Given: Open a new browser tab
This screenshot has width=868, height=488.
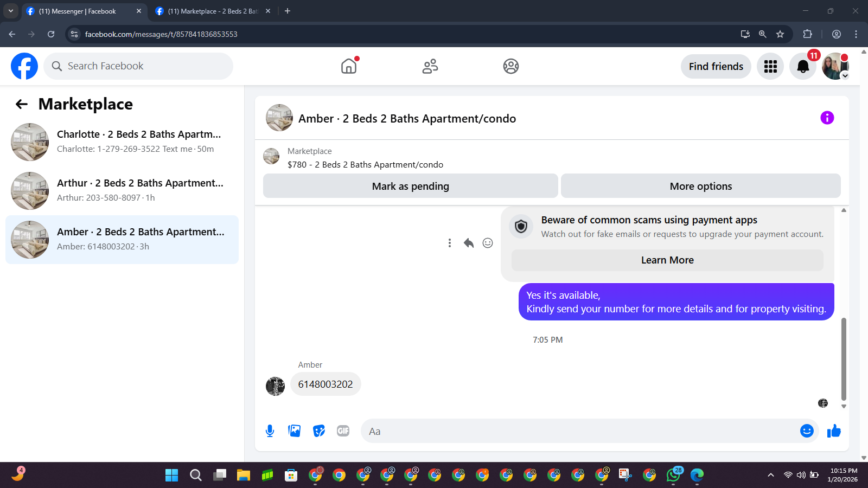Looking at the screenshot, I should tap(288, 11).
